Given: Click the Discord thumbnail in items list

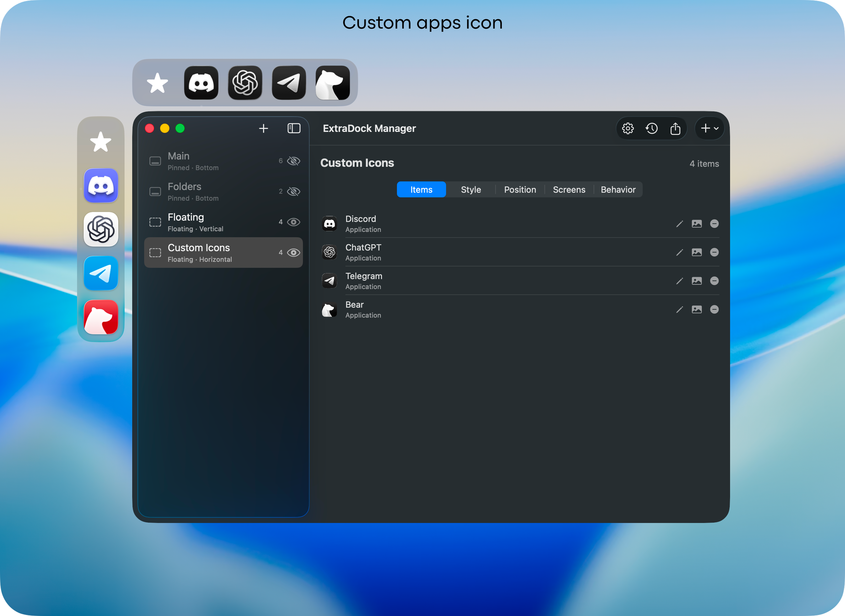Looking at the screenshot, I should (x=329, y=224).
